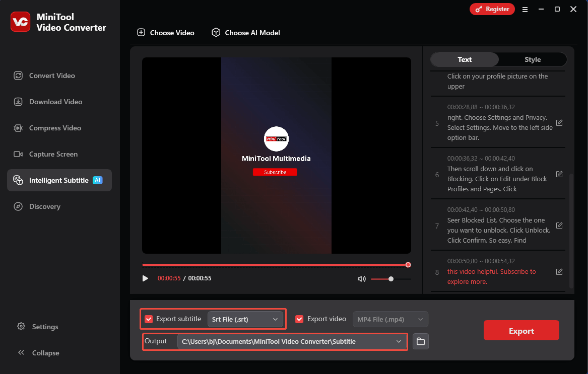Adjust the volume slider

point(391,279)
